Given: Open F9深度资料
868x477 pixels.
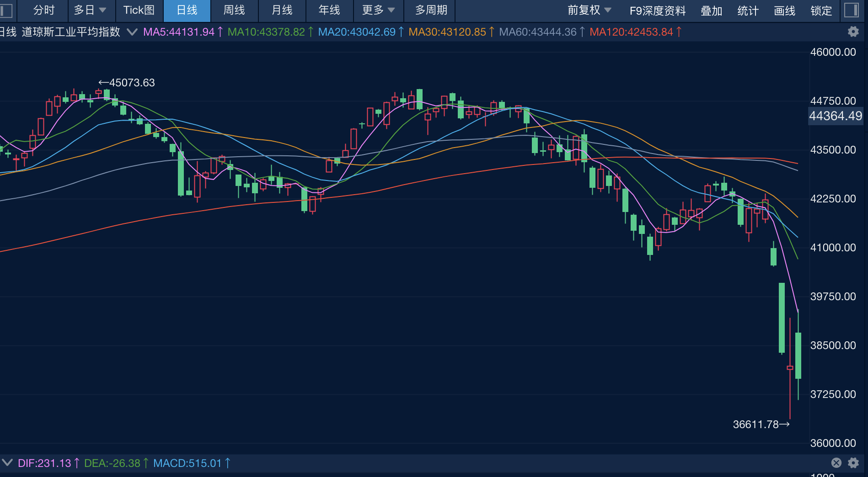Looking at the screenshot, I should pyautogui.click(x=657, y=11).
